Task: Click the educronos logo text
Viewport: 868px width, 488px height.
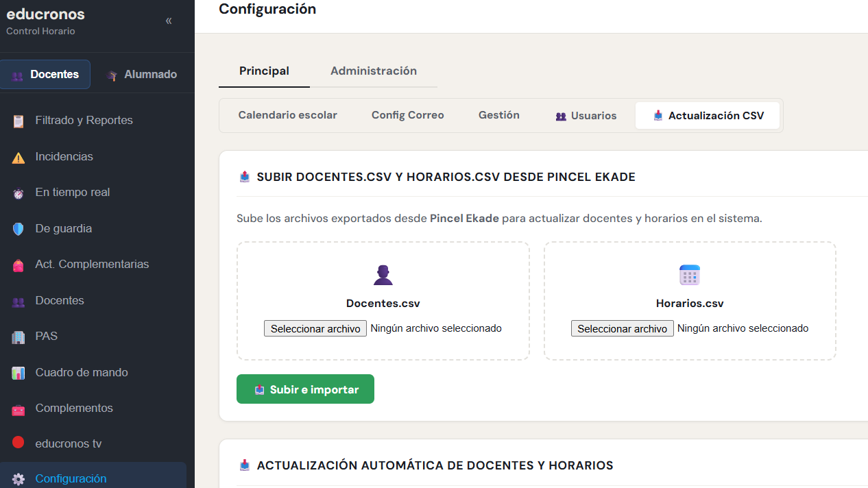Action: pyautogui.click(x=45, y=14)
